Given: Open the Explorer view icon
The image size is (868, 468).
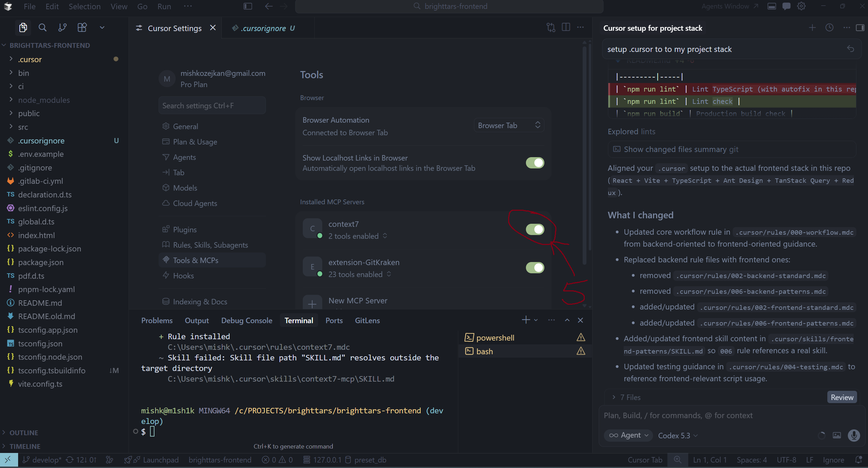Looking at the screenshot, I should click(23, 27).
